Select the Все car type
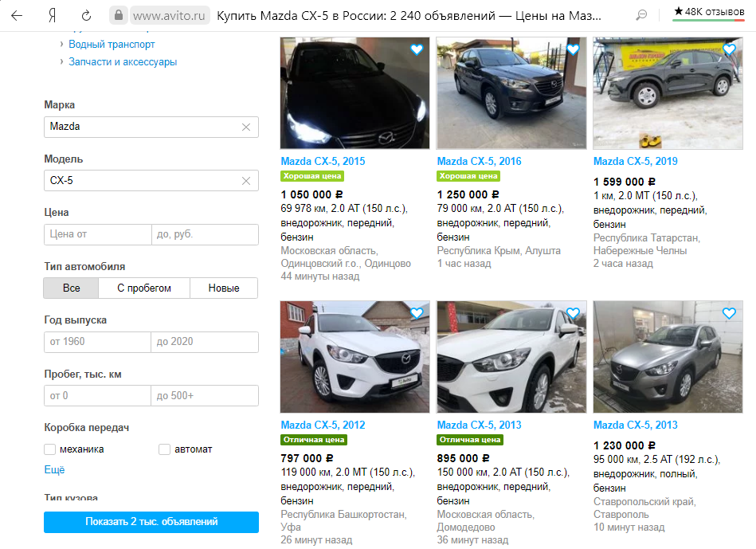The width and height of the screenshot is (756, 549). [x=71, y=288]
